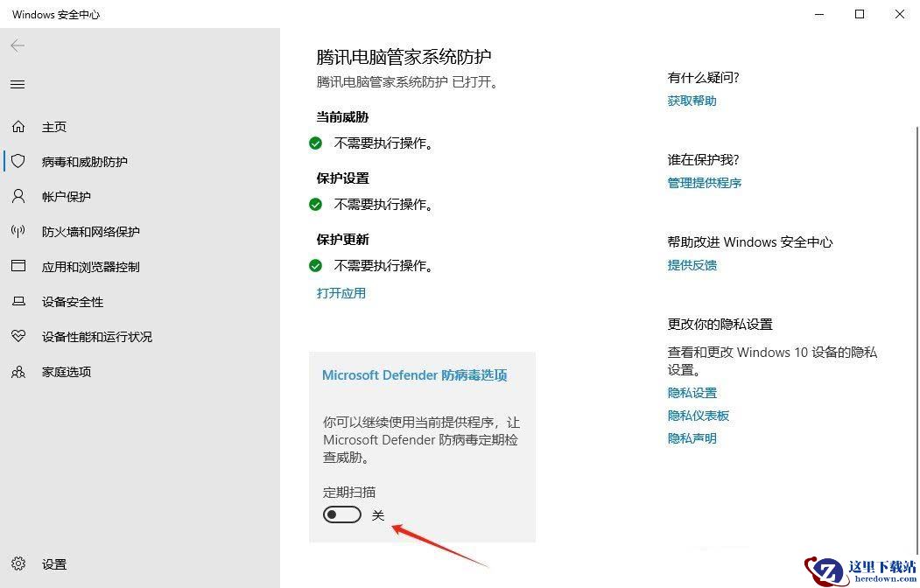The height and width of the screenshot is (588, 920).
Task: Click the 腾讯电脑管家系统防护 heading
Action: 404,57
